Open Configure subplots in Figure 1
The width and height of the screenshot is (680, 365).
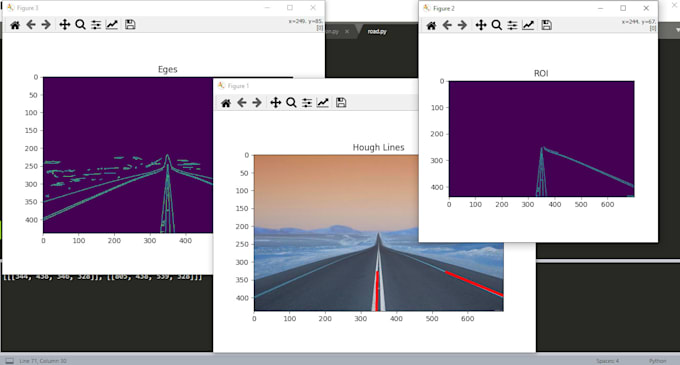(x=307, y=103)
